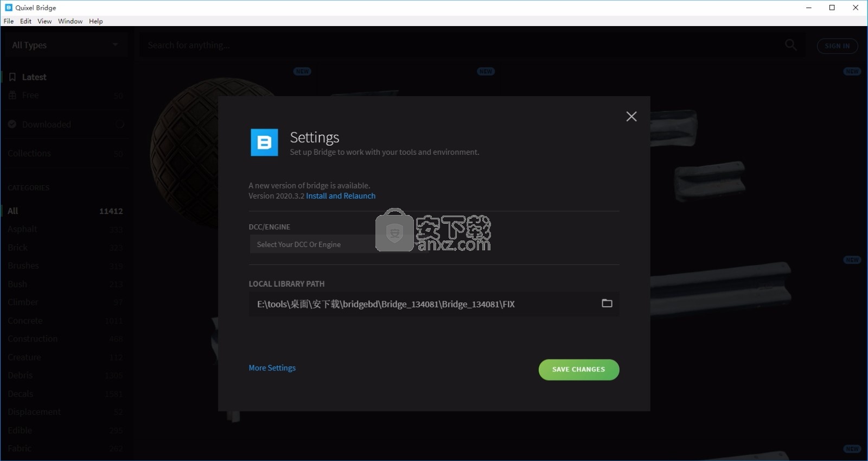
Task: Click the Downloaded checkmark icon
Action: [x=12, y=124]
